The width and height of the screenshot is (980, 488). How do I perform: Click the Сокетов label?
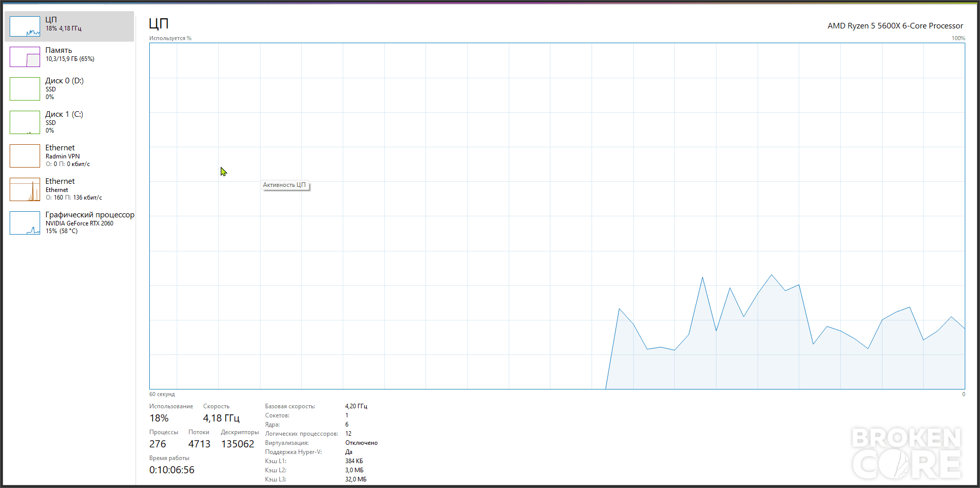point(277,415)
